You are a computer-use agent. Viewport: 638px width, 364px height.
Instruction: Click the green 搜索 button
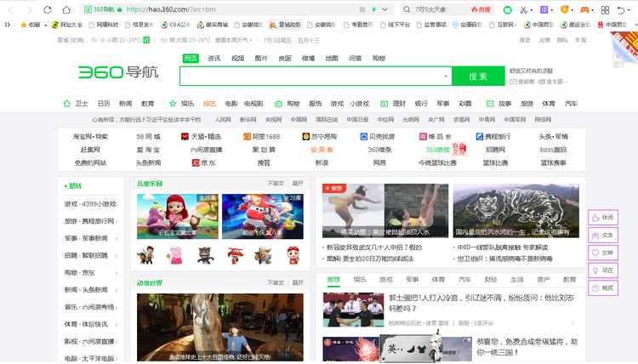[478, 76]
